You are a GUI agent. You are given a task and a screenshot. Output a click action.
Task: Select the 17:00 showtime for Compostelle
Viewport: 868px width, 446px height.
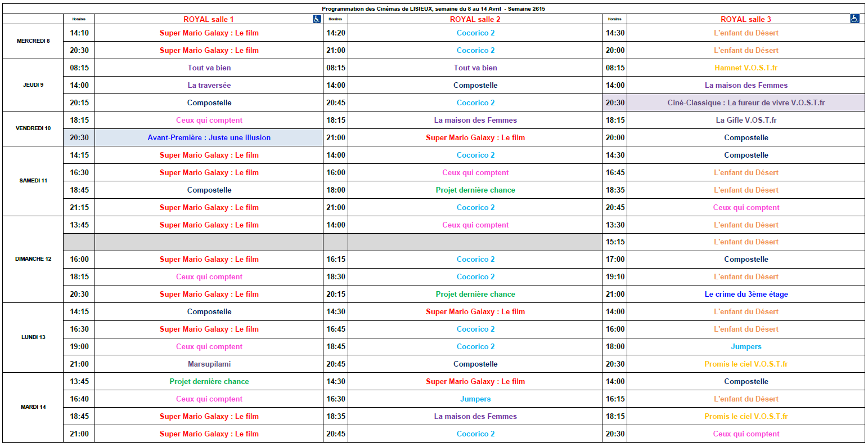[615, 260]
